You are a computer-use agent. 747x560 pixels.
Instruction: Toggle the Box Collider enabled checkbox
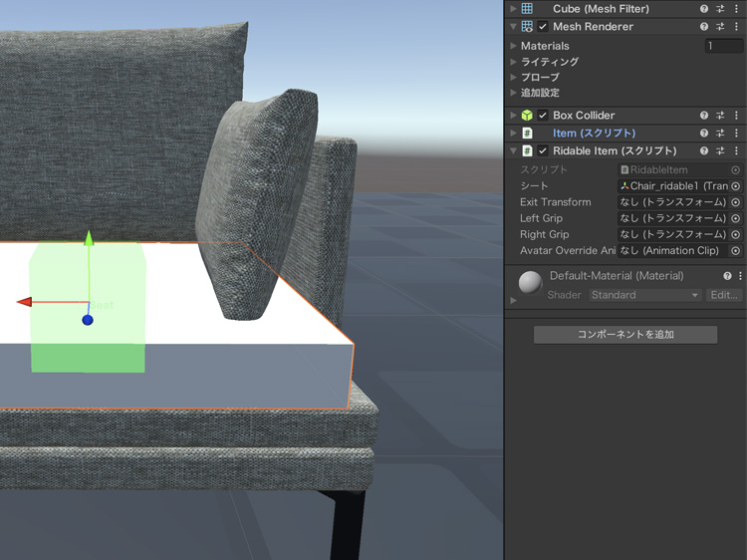tap(543, 116)
